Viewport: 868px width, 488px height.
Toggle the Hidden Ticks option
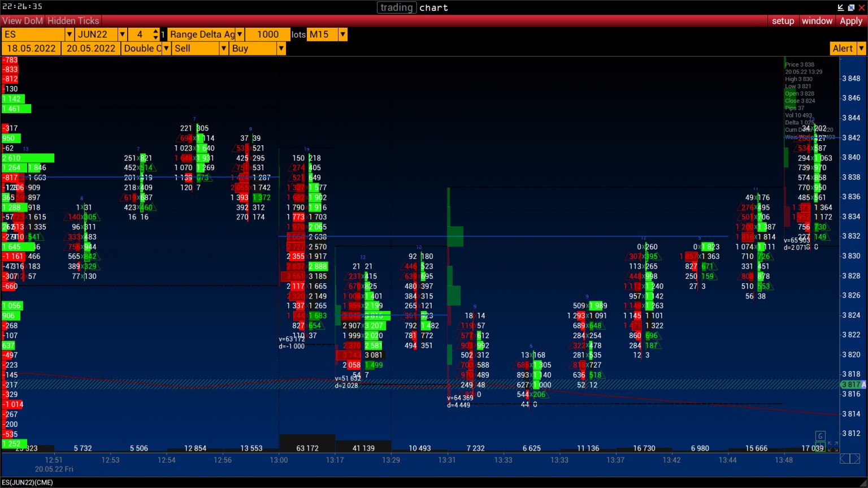pos(73,21)
